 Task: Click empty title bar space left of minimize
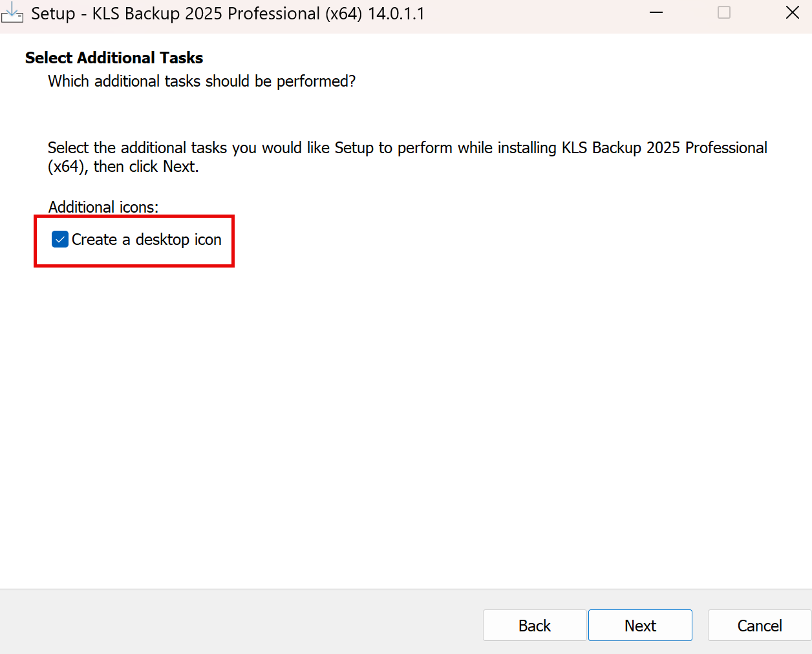(x=537, y=14)
